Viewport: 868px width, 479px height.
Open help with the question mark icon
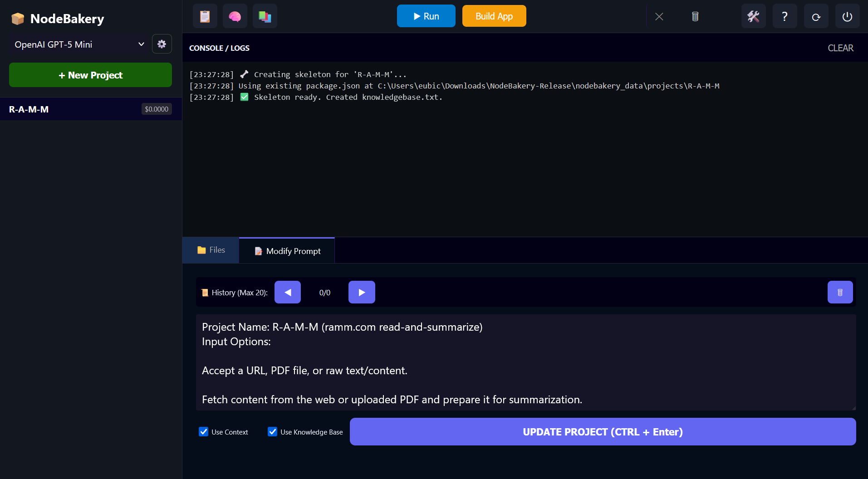point(785,17)
